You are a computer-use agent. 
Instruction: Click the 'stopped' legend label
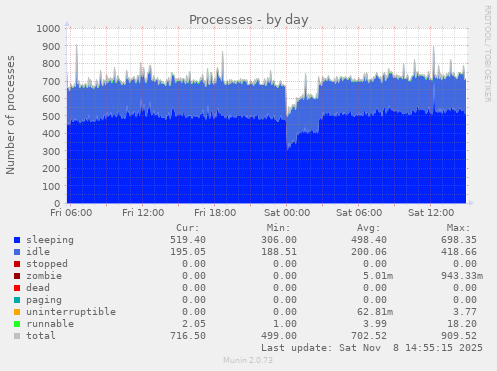(47, 264)
